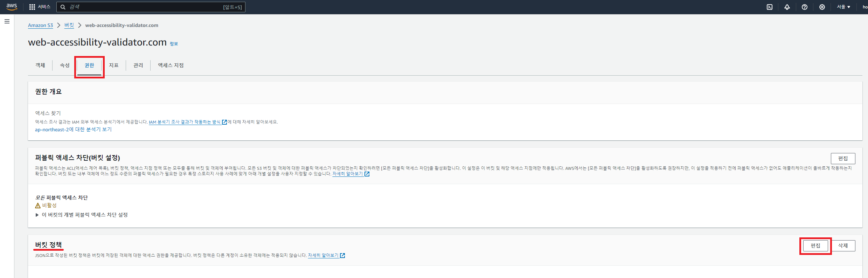
Task: Switch to the 지표 tab
Action: coord(114,65)
